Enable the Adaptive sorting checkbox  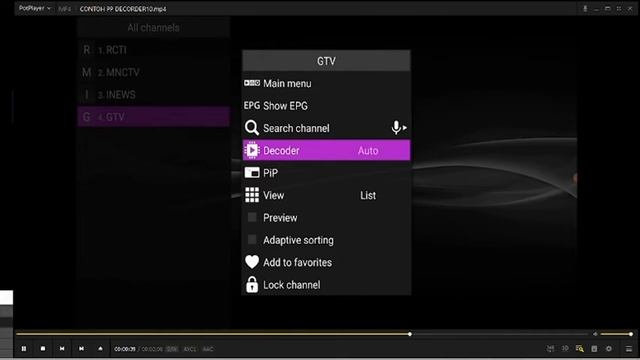(252, 240)
